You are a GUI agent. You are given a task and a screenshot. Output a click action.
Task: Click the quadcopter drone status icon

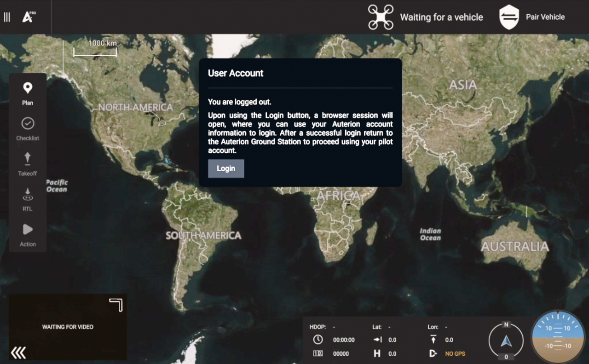tap(381, 17)
